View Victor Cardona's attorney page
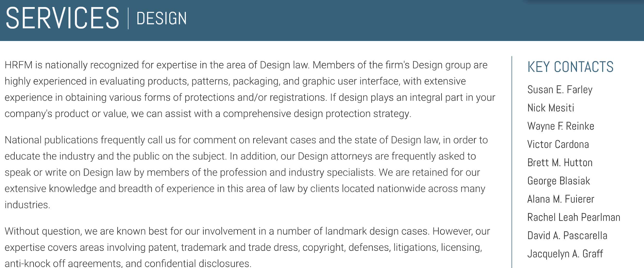The width and height of the screenshot is (644, 268). coord(558,144)
